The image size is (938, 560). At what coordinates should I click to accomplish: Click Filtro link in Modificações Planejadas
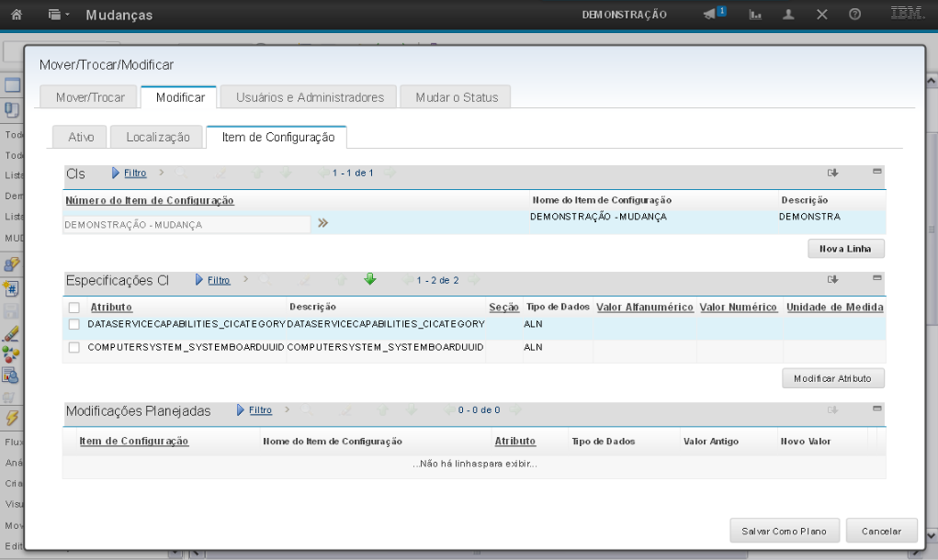tap(260, 410)
